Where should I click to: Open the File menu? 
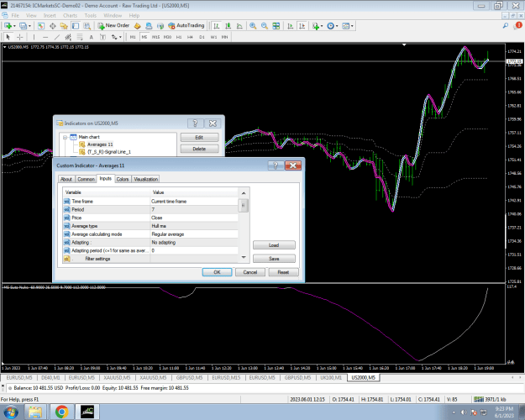pyautogui.click(x=15, y=15)
